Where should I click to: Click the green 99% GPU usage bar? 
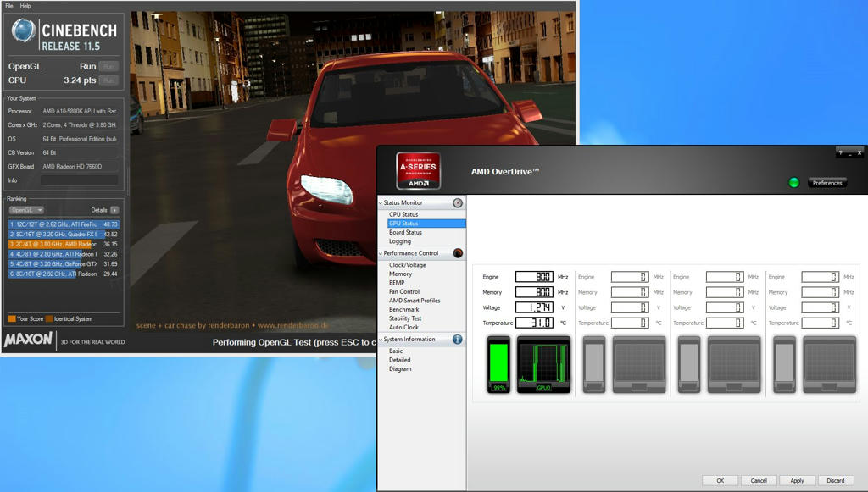[498, 365]
